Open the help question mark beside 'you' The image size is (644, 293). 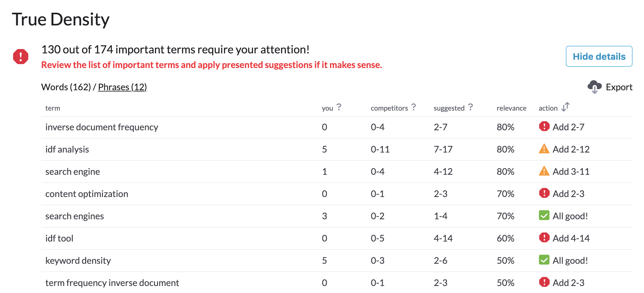coord(339,107)
